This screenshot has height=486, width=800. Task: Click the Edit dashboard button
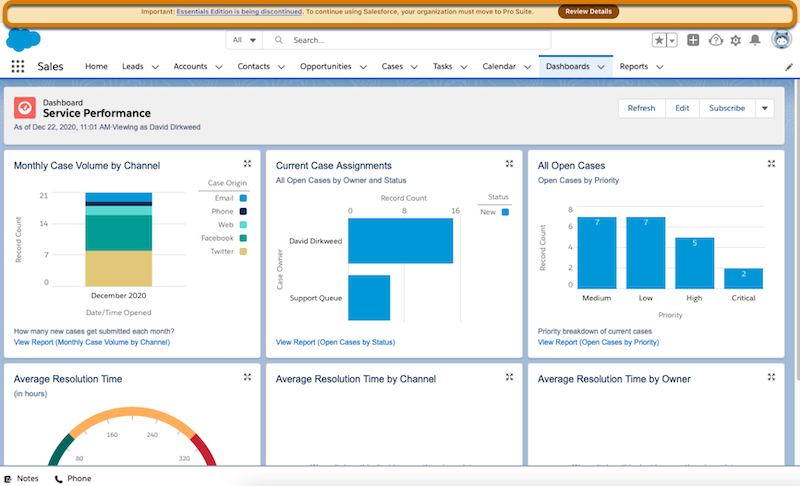pos(682,108)
